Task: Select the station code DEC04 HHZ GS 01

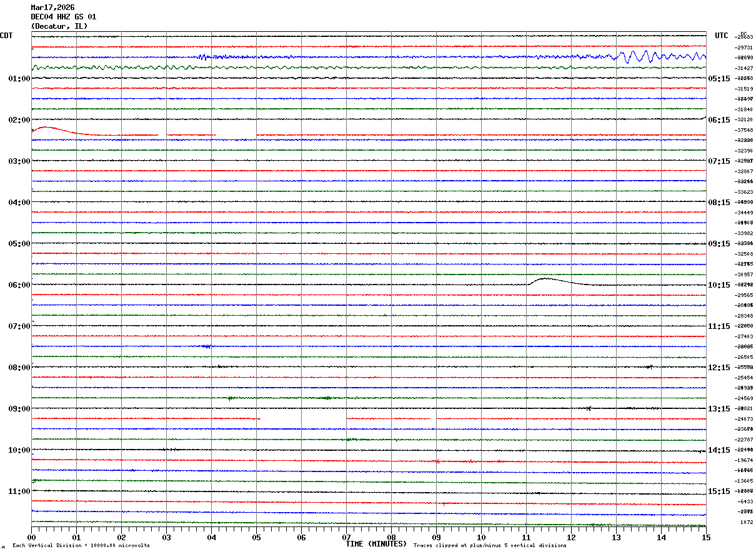Action: [x=64, y=17]
